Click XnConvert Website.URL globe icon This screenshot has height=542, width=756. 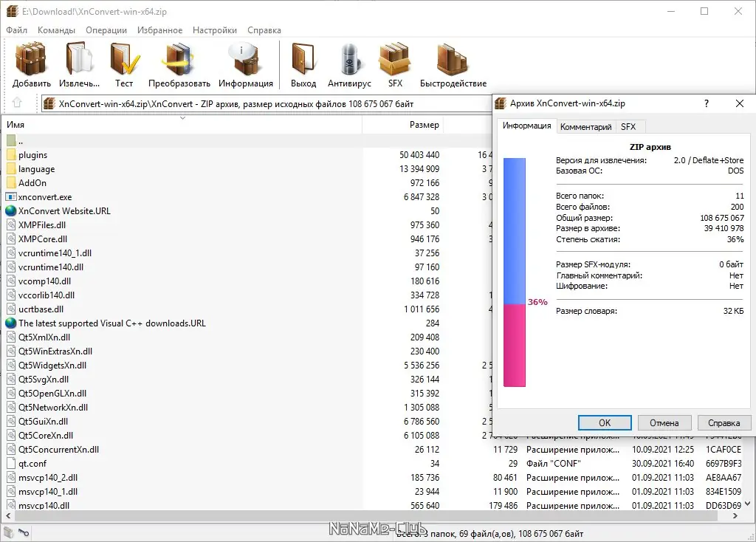[11, 210]
